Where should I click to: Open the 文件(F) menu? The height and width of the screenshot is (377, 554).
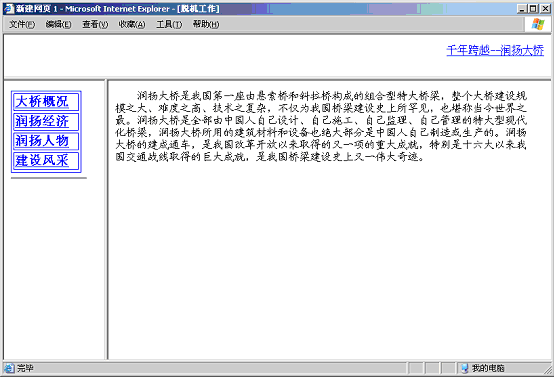pos(22,24)
